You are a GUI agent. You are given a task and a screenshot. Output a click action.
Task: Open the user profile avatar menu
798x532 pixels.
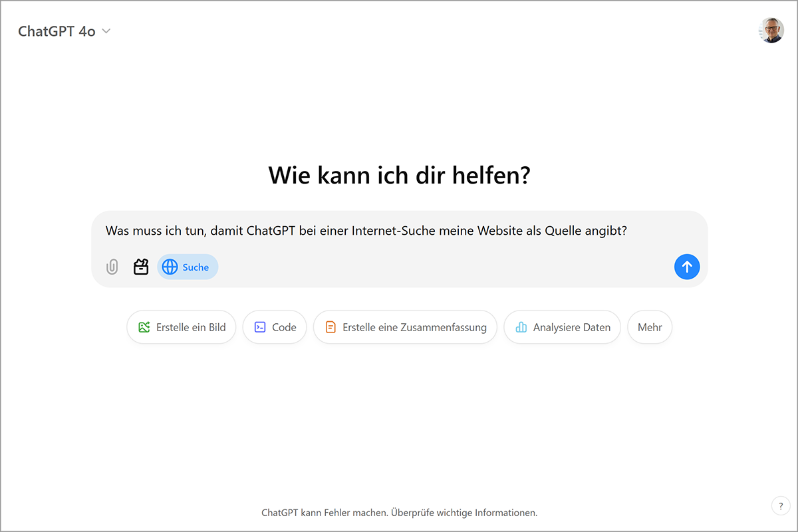point(771,31)
